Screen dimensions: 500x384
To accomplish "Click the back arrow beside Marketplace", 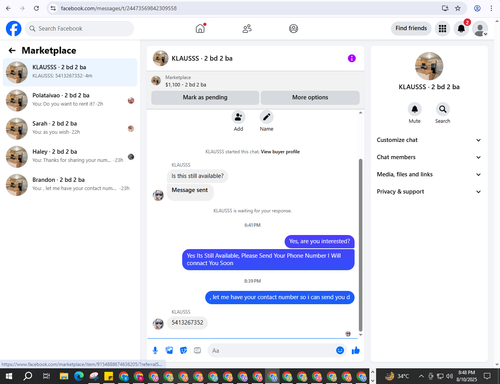I will [x=12, y=50].
